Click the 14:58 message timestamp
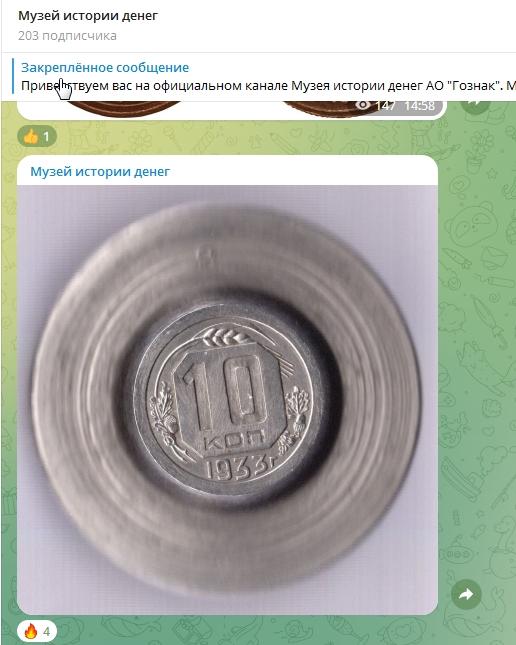This screenshot has height=645, width=516. 419,106
